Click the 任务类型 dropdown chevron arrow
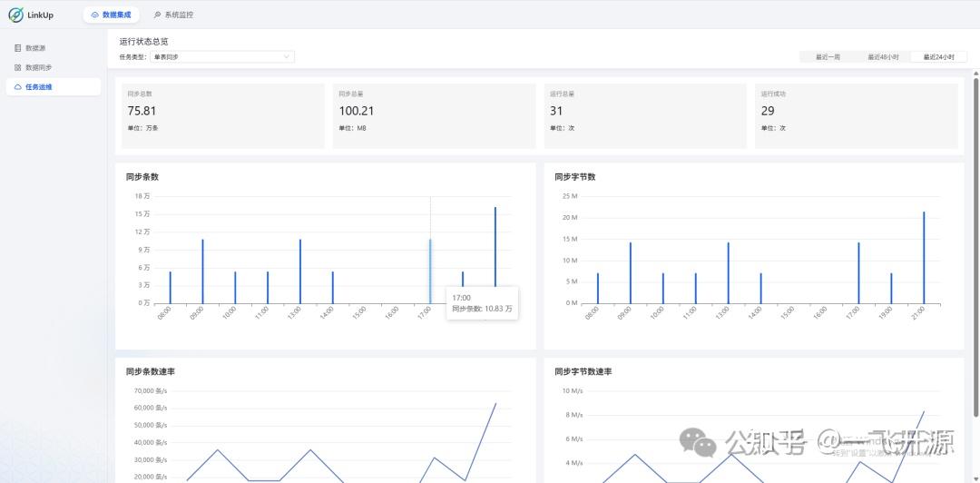Image resolution: width=980 pixels, height=483 pixels. click(287, 57)
